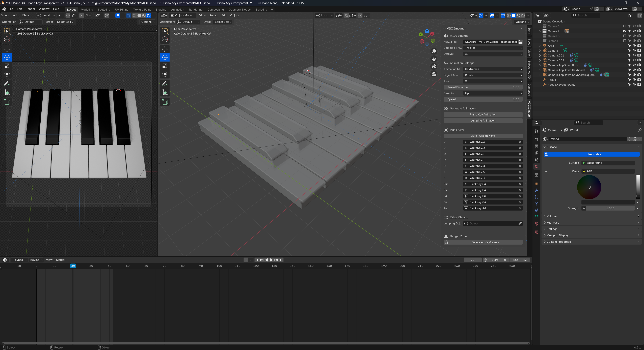This screenshot has height=350, width=644.
Task: Open the Render menu
Action: (x=31, y=9)
